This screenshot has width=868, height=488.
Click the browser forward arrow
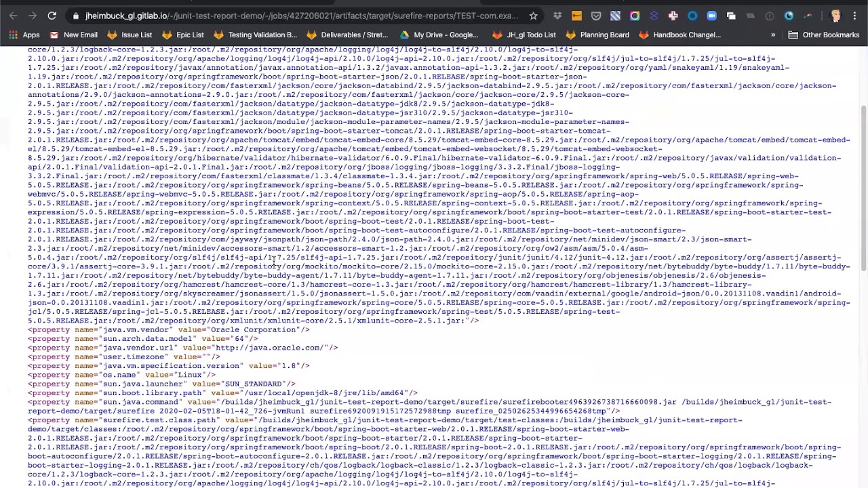coord(33,16)
